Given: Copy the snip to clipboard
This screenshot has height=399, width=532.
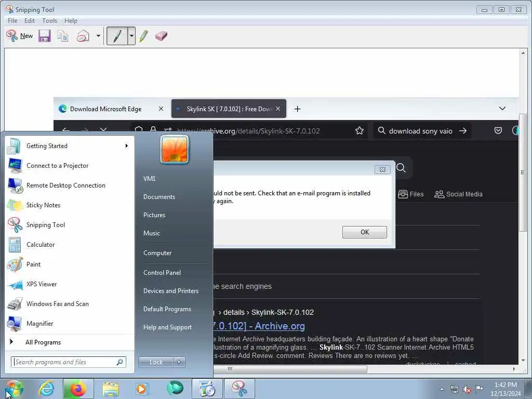Looking at the screenshot, I should pos(63,36).
